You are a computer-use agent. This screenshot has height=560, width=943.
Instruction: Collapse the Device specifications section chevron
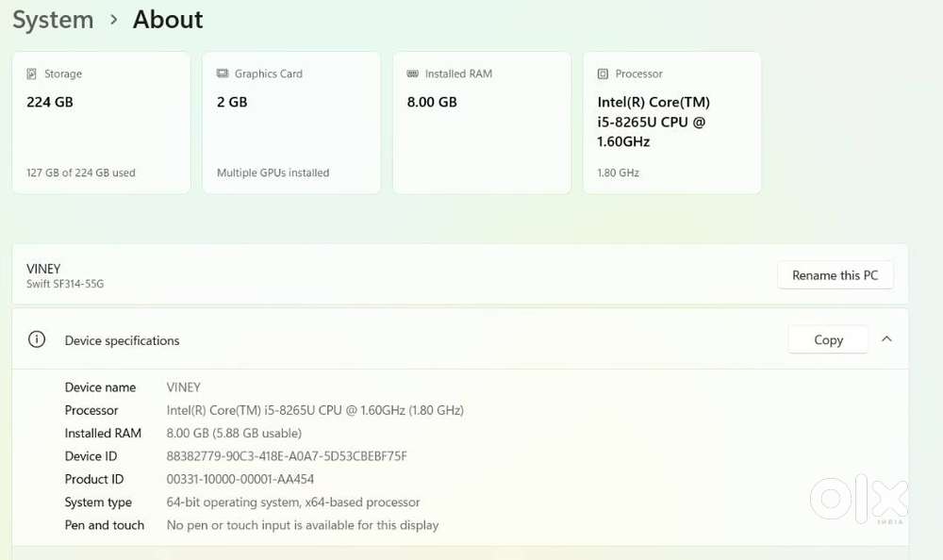(x=886, y=339)
